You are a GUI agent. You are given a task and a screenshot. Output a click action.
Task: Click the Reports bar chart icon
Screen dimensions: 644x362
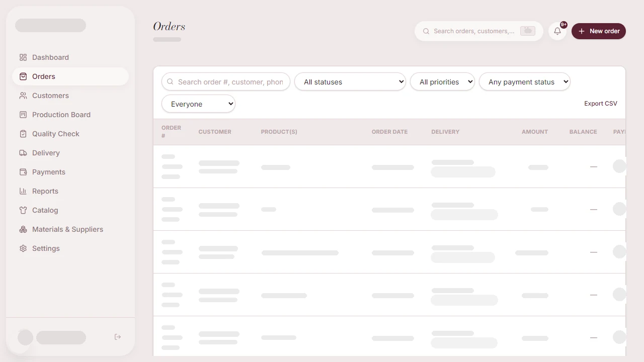(23, 191)
